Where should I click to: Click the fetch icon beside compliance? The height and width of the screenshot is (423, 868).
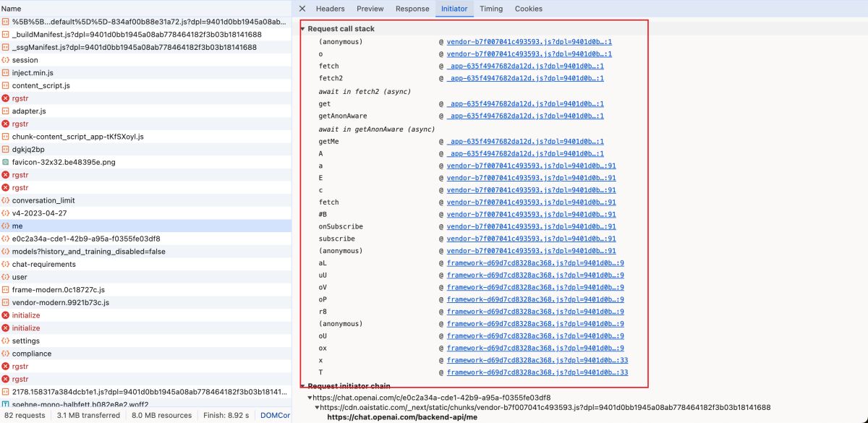point(5,354)
